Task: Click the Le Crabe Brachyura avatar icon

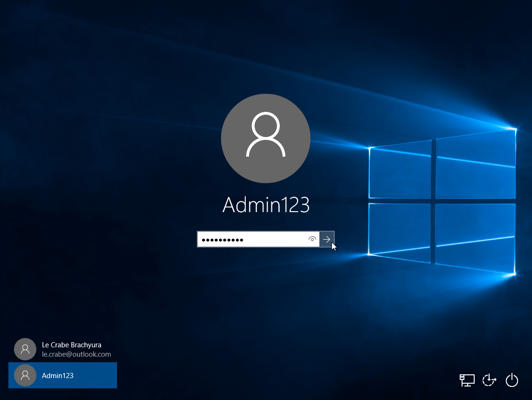Action: [x=25, y=349]
